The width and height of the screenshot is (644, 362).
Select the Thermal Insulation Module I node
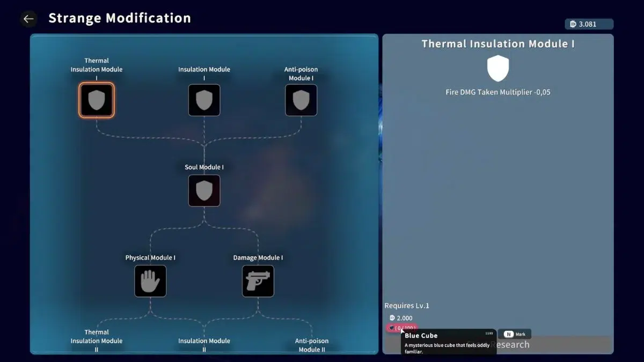click(x=97, y=100)
